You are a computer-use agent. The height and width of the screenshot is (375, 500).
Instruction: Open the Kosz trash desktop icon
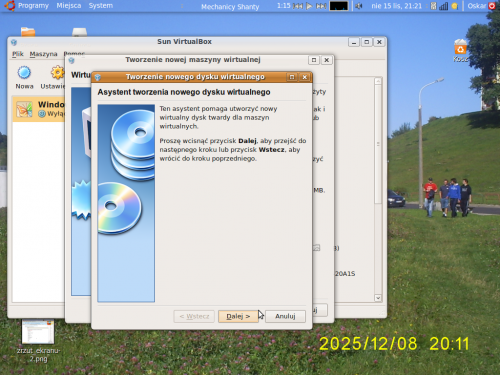(461, 51)
